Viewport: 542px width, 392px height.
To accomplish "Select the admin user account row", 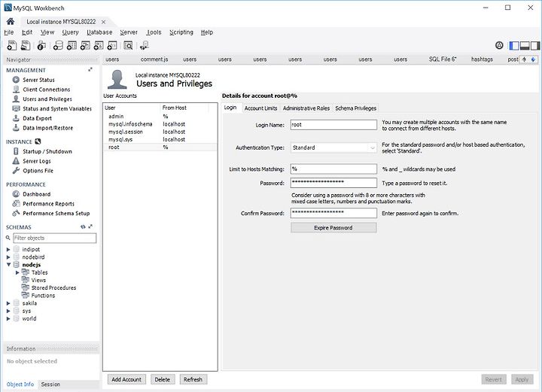I will point(160,117).
